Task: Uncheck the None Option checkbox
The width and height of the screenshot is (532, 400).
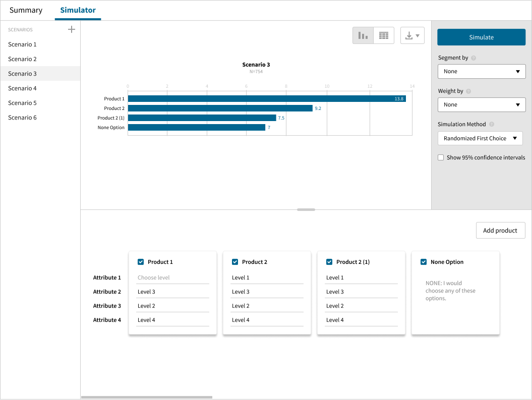Action: tap(424, 262)
